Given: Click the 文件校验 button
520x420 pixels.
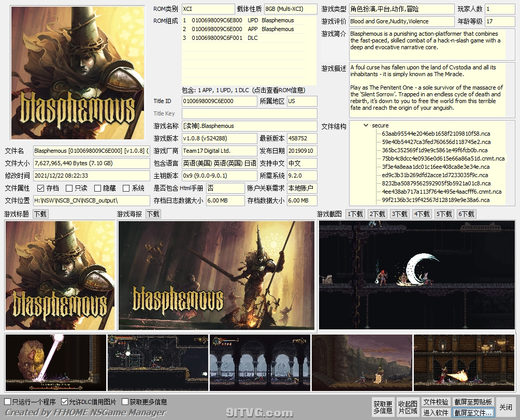Looking at the screenshot, I should tap(436, 402).
